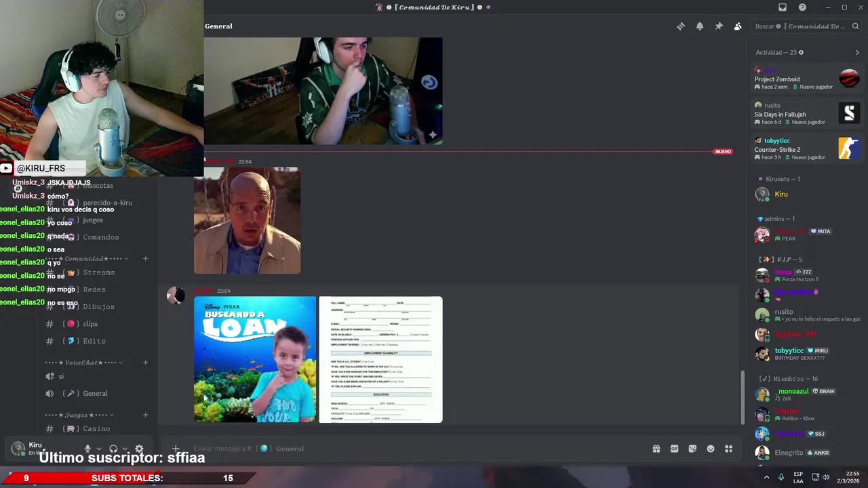Open the mascotas channel
The image size is (868, 488).
click(x=96, y=186)
